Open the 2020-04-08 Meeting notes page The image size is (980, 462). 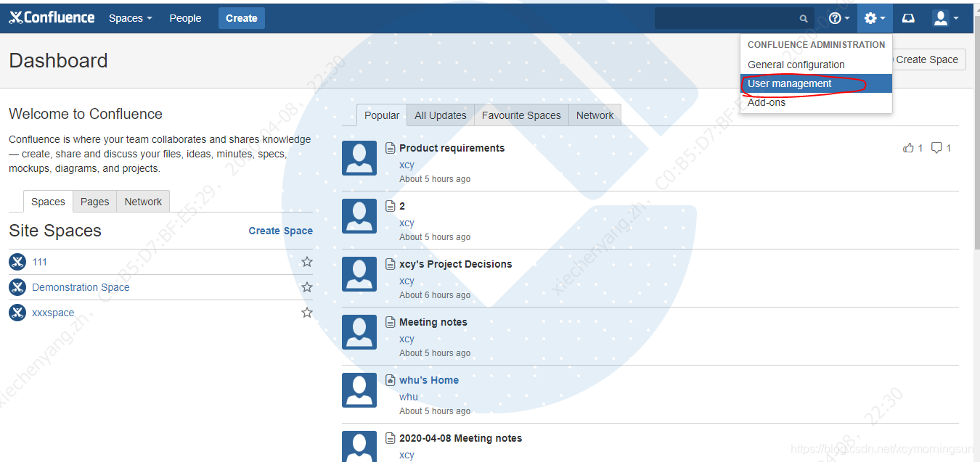click(x=460, y=438)
